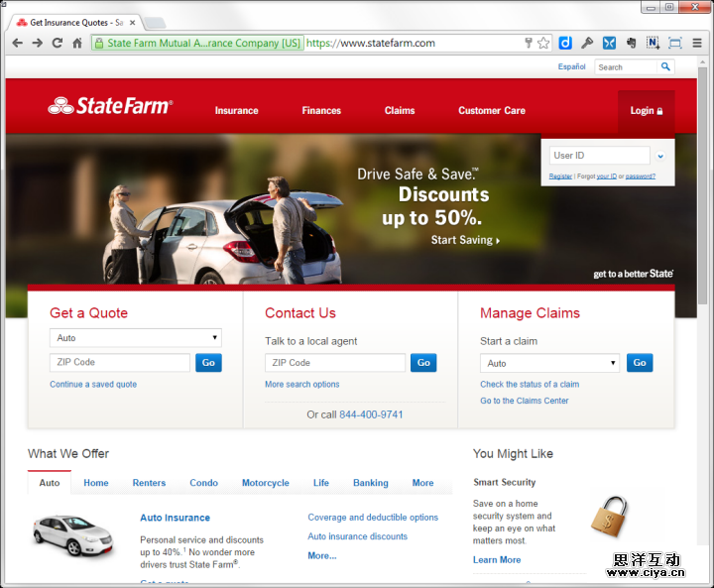Screen dimensions: 714x588
Task: Open the hand-shaped extension icon
Action: tap(631, 43)
